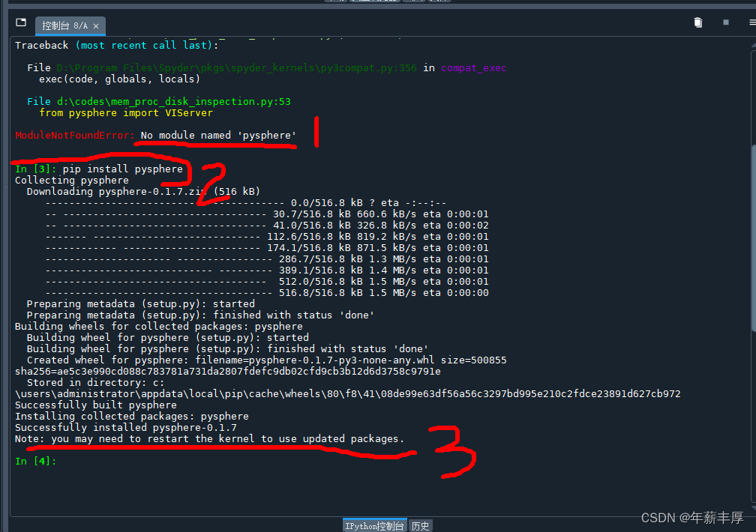Click 'from pysphere import VIServer' code line
The image size is (756, 532).
pyautogui.click(x=126, y=112)
